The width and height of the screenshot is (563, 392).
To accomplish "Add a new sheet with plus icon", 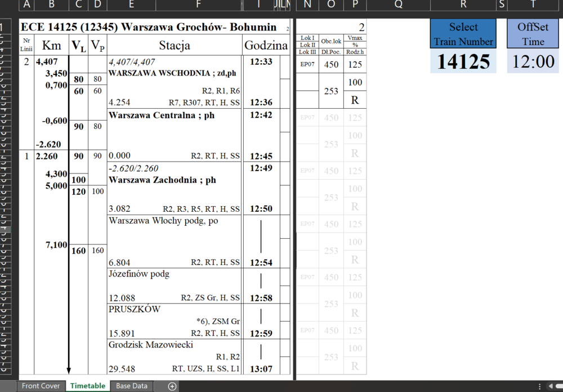I will coord(172,386).
